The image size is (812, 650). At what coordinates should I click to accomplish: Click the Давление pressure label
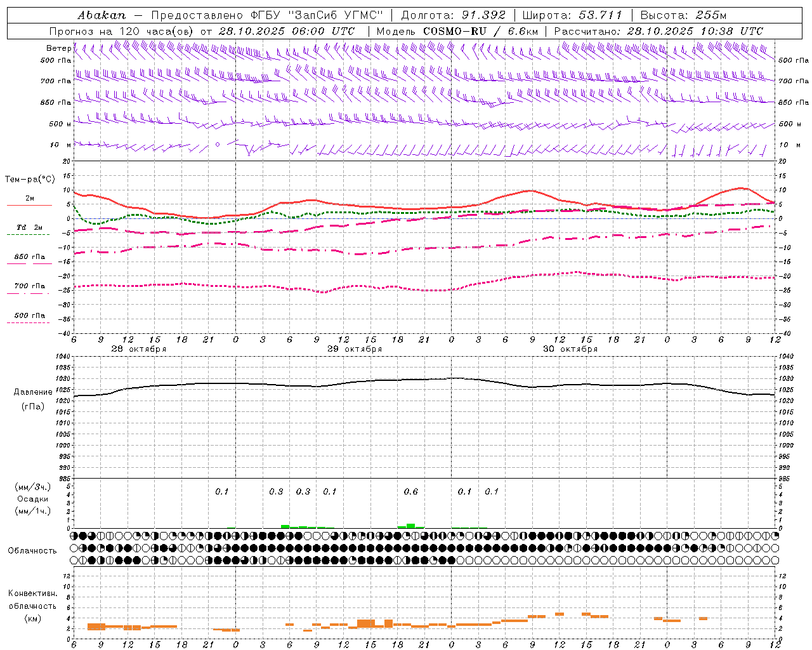point(33,392)
